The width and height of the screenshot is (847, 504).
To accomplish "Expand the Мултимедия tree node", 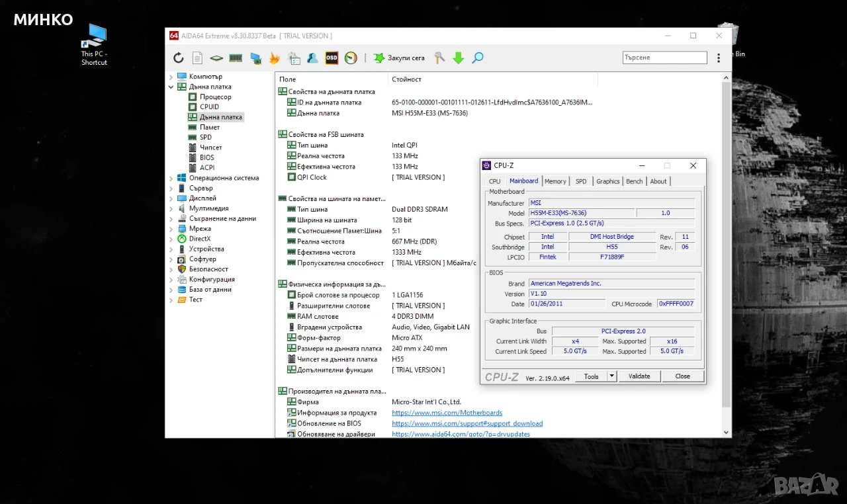I will (171, 208).
